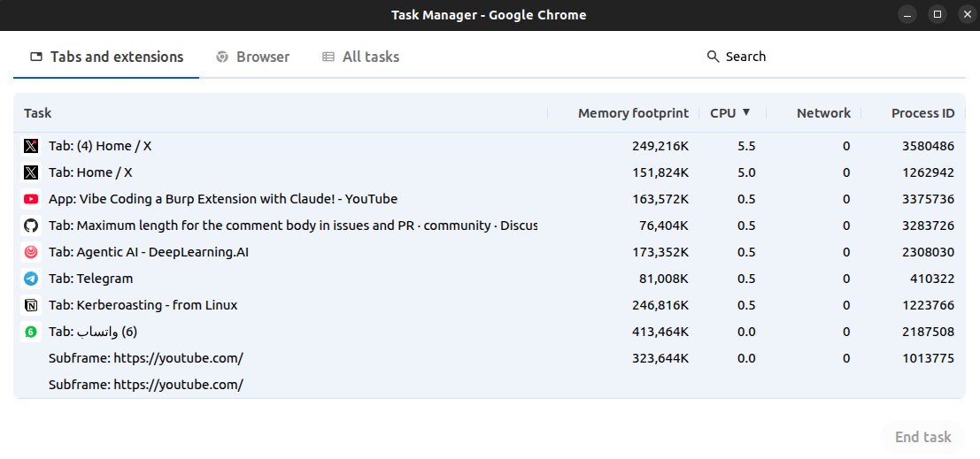Click process ID 410322
The image size is (980, 459).
(932, 279)
